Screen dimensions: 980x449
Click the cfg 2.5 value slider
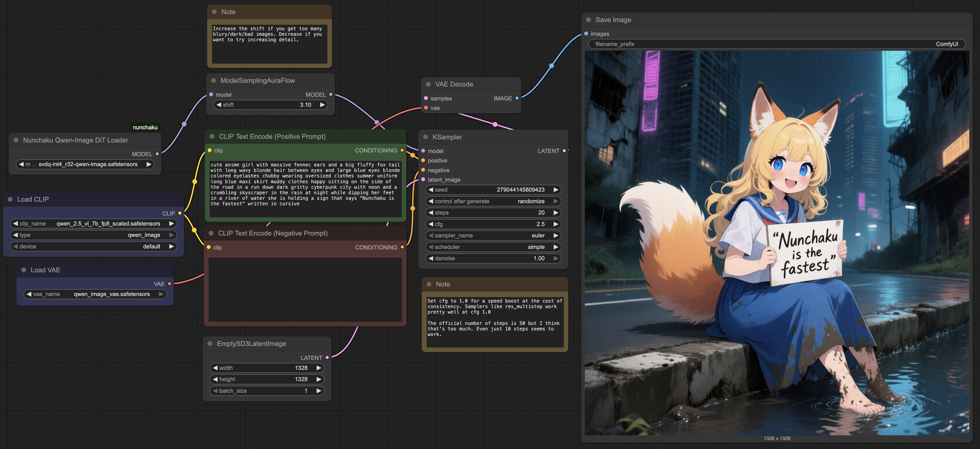(493, 224)
